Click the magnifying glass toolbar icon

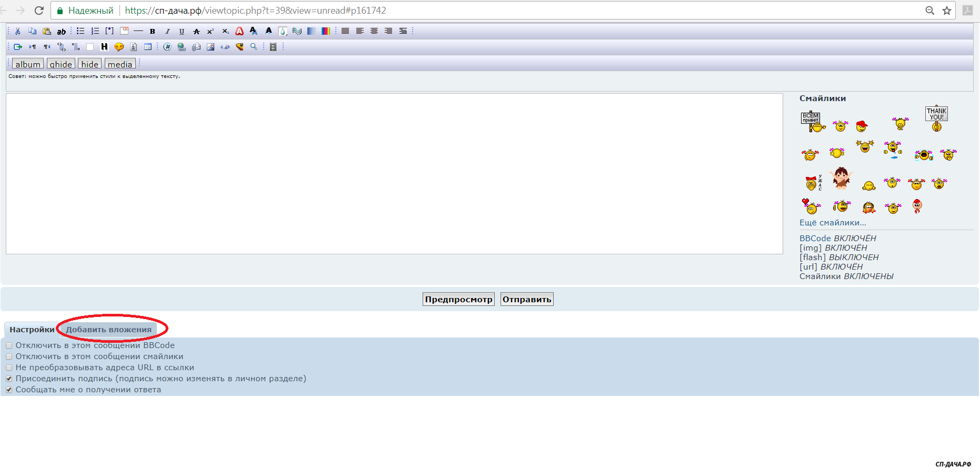pyautogui.click(x=254, y=47)
